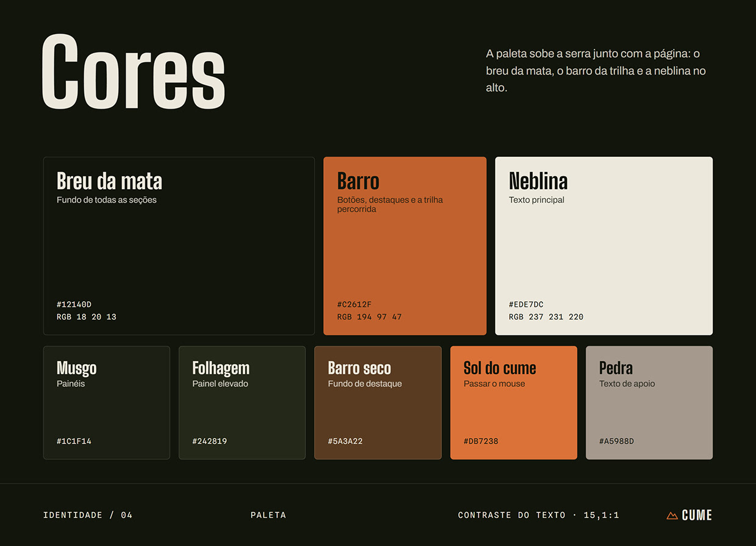The height and width of the screenshot is (546, 756).
Task: Click the Folhagem color swatch
Action: pos(242,403)
